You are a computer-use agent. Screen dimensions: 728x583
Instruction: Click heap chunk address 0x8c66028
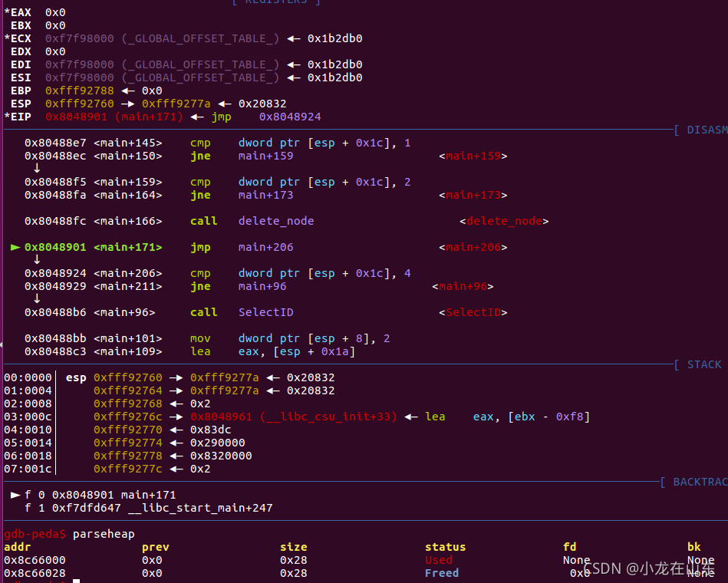35,573
